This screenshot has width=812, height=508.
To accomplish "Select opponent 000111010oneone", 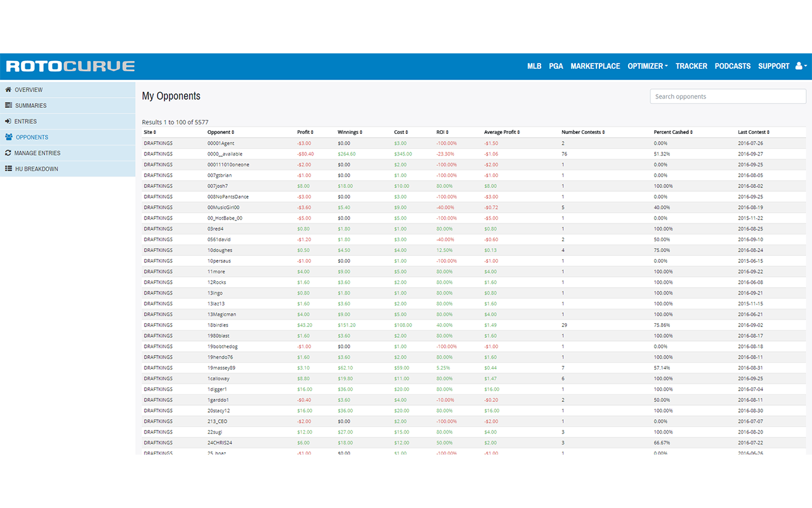I will 228,165.
